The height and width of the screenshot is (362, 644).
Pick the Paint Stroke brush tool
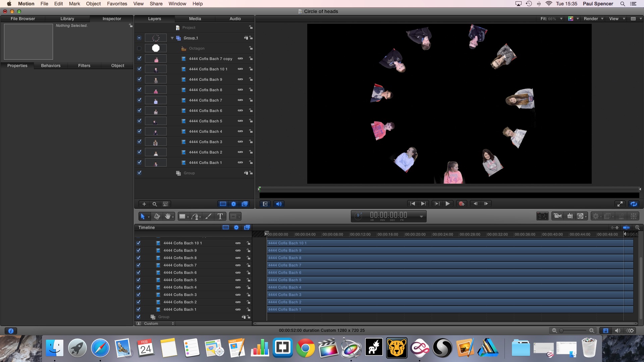point(208,216)
